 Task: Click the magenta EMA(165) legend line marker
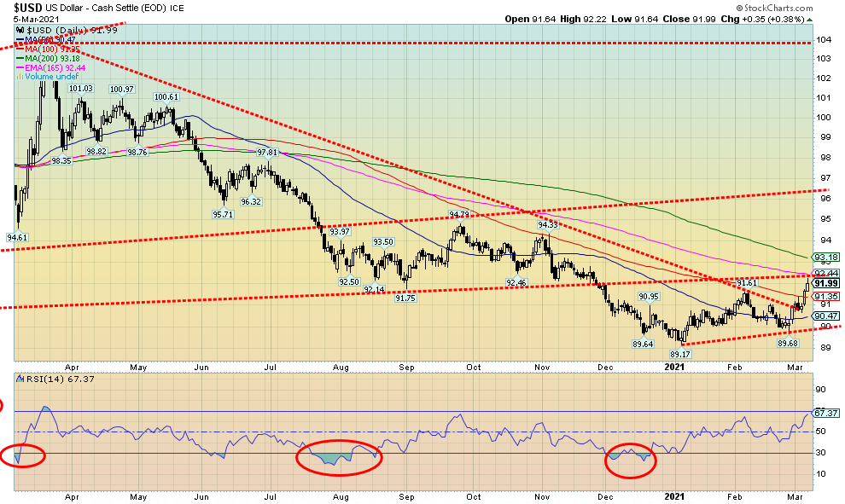(20, 66)
